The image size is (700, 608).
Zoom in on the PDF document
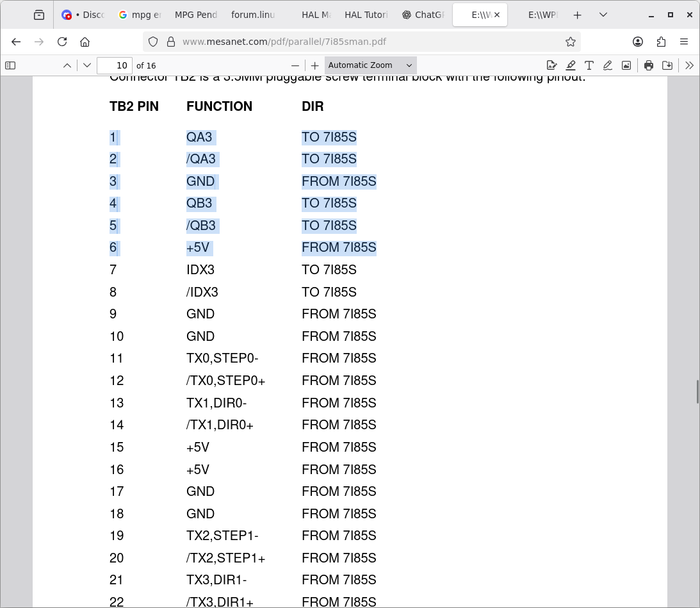coord(314,65)
